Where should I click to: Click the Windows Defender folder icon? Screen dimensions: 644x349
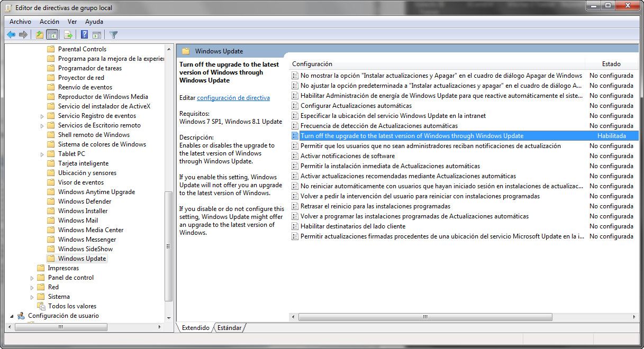pos(51,201)
